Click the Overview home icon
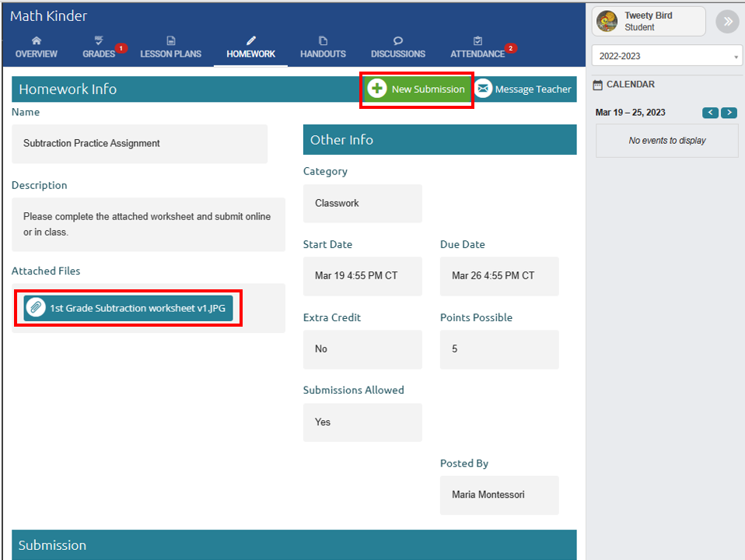 point(36,40)
